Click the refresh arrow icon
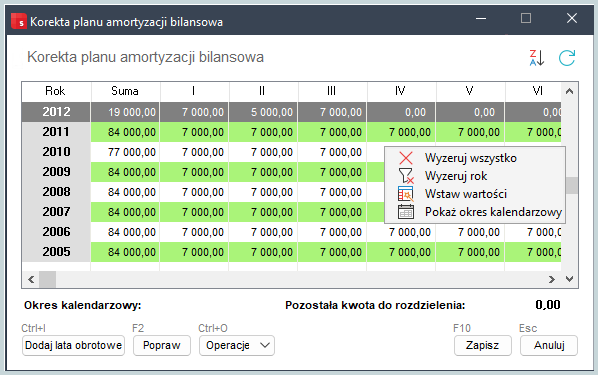The image size is (598, 375). pos(567,58)
